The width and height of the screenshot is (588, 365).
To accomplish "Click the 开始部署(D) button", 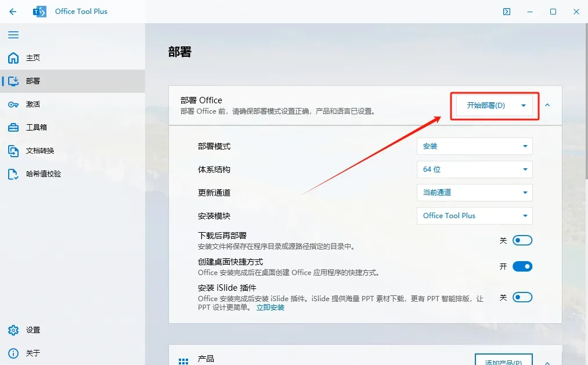I will [486, 105].
